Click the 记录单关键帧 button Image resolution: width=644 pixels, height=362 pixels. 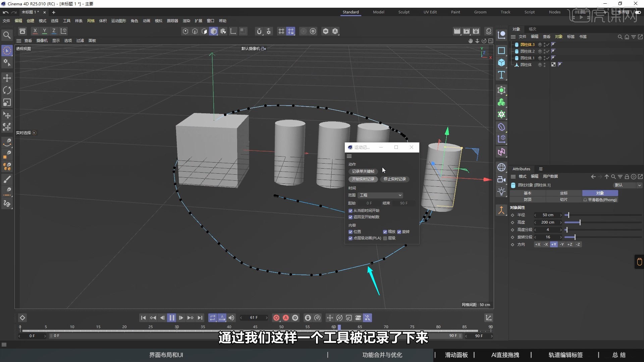tap(363, 171)
